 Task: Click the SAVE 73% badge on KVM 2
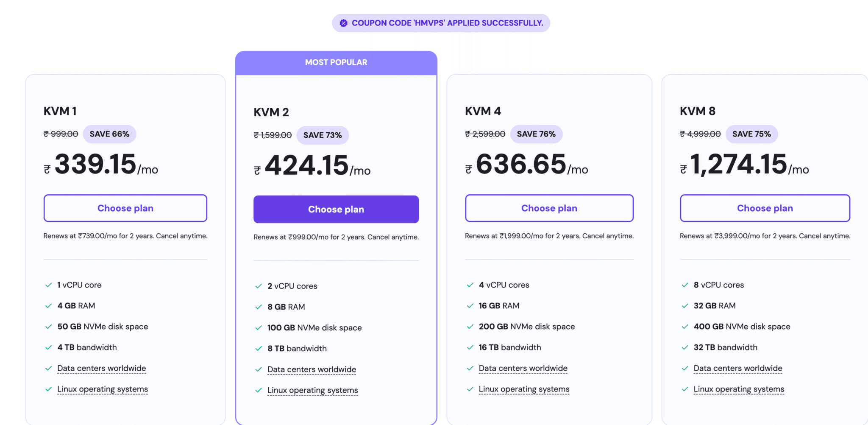tap(323, 135)
